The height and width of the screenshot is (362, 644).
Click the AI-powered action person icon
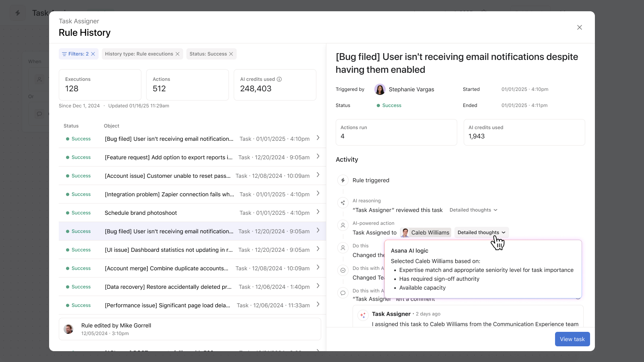(x=343, y=225)
